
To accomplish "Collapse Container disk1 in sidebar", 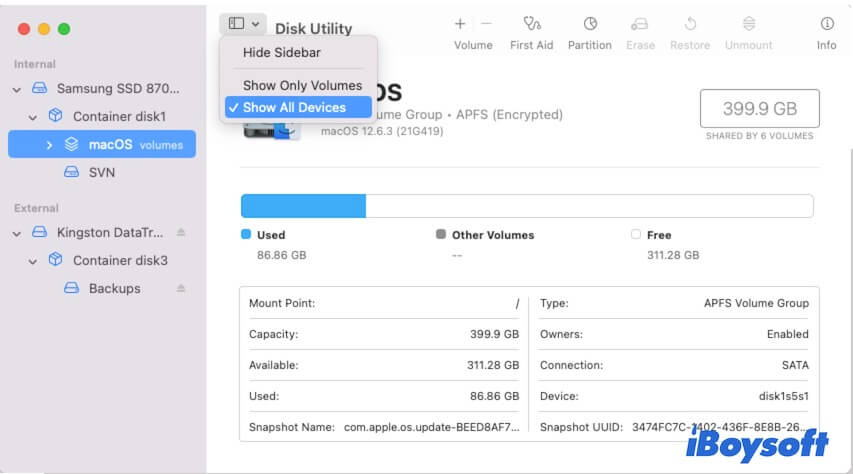I will pyautogui.click(x=34, y=116).
